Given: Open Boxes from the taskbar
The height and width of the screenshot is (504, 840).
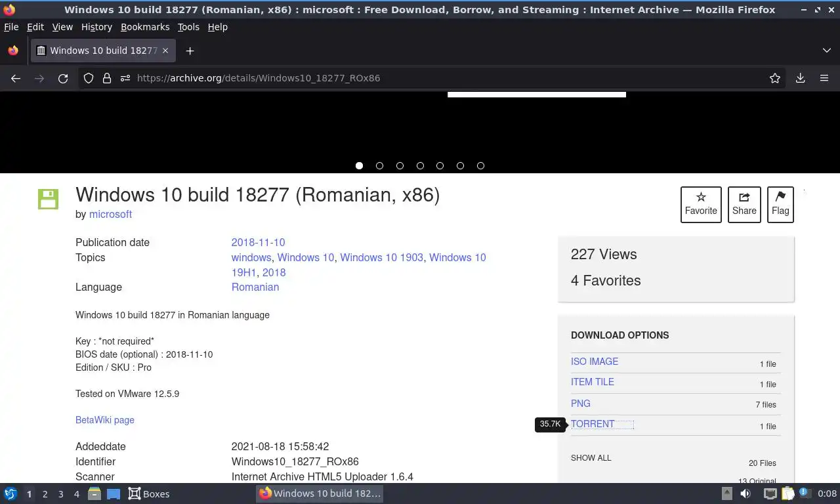Looking at the screenshot, I should click(149, 493).
